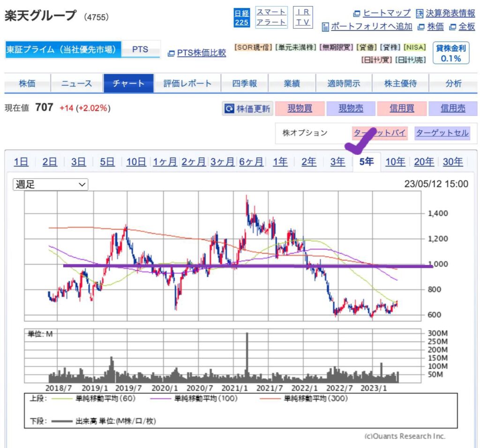The height and width of the screenshot is (448, 480).
Task: Open the 株主優待 tab
Action: (400, 83)
